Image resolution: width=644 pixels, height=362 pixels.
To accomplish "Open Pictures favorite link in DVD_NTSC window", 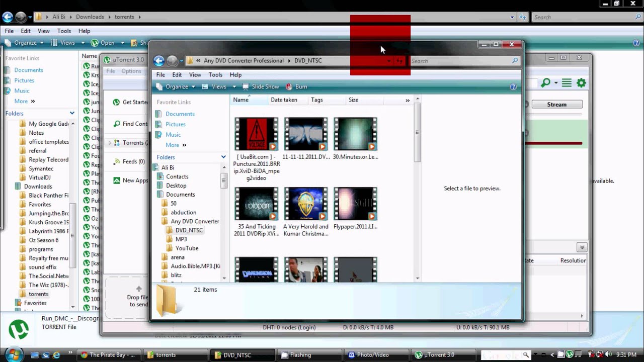I will coord(176,124).
